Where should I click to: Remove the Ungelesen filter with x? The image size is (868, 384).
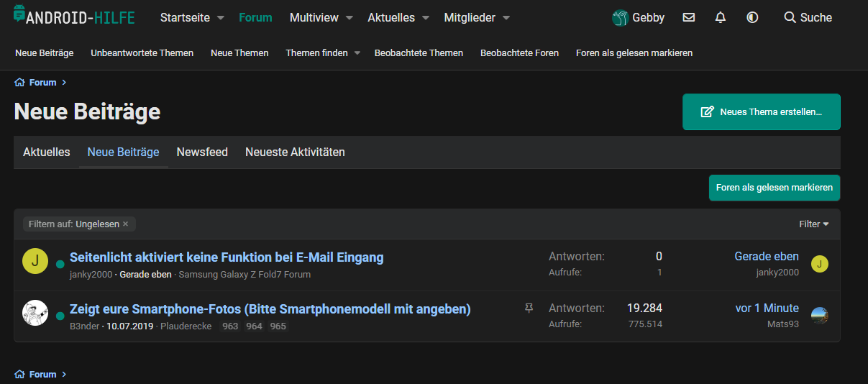[125, 224]
